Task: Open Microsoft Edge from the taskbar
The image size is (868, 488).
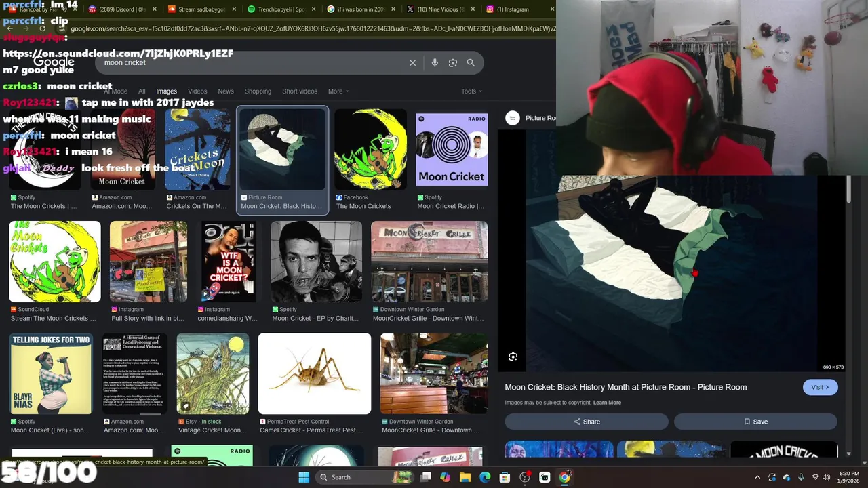Action: [485, 477]
